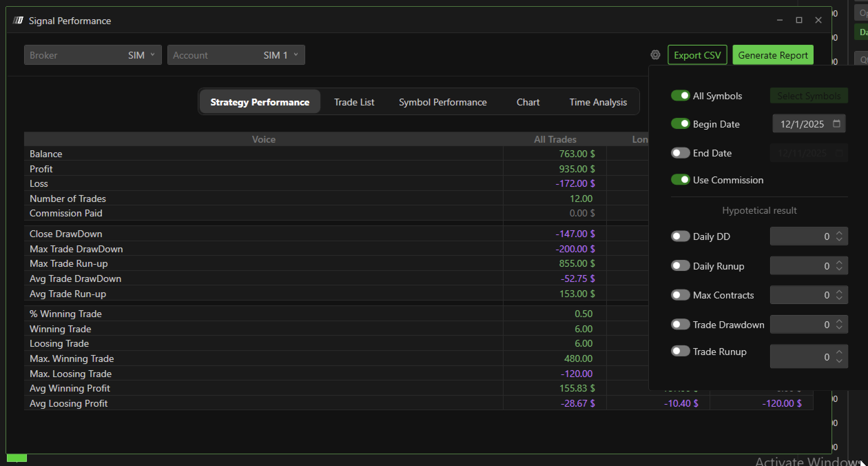Open the Time Analysis tab
This screenshot has height=466, width=868.
pos(598,102)
